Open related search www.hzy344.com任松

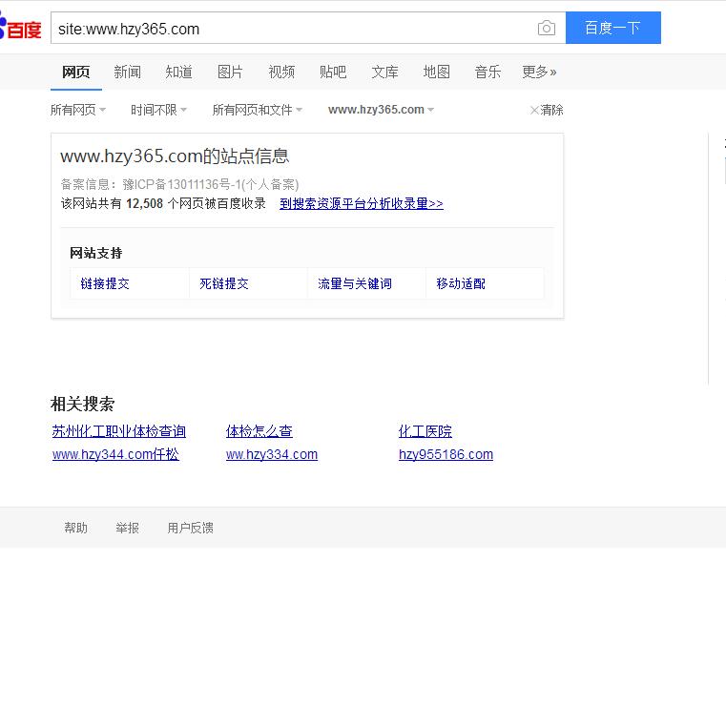click(115, 454)
